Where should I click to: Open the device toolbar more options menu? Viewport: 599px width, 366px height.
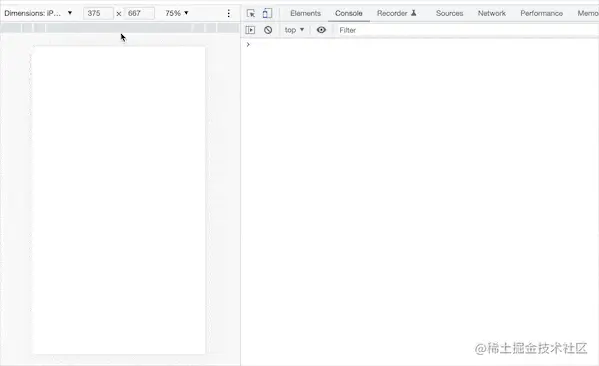click(228, 13)
